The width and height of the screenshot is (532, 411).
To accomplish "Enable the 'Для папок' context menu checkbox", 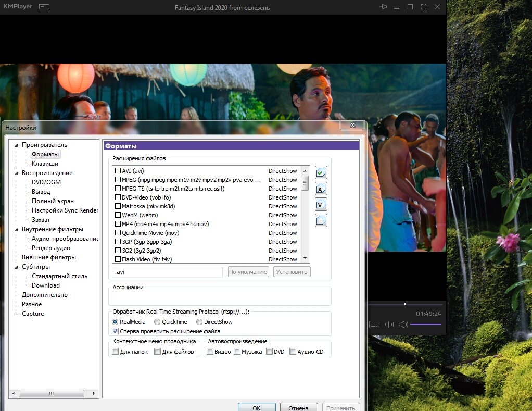I will pyautogui.click(x=116, y=352).
